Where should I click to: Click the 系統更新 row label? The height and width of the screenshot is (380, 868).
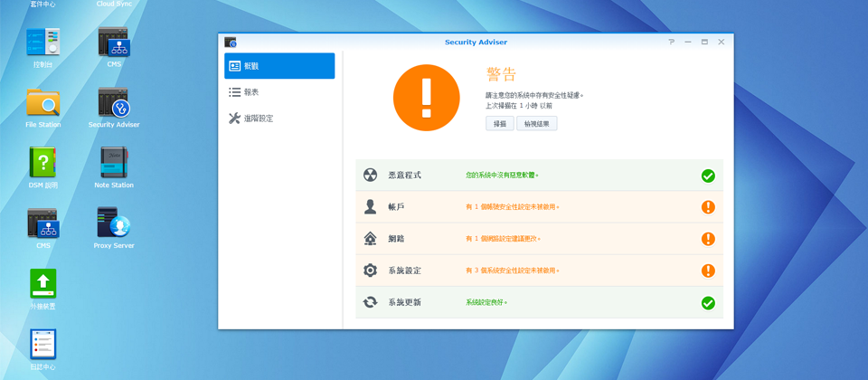405,302
